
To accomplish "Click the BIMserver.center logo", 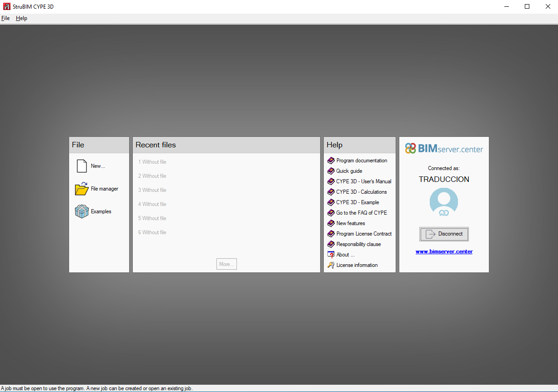I will pos(444,149).
